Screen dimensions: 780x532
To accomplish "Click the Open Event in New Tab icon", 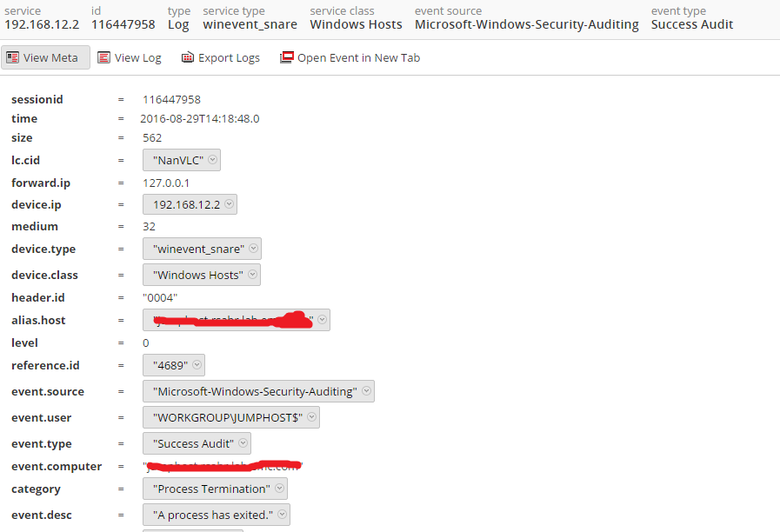I will pos(287,57).
